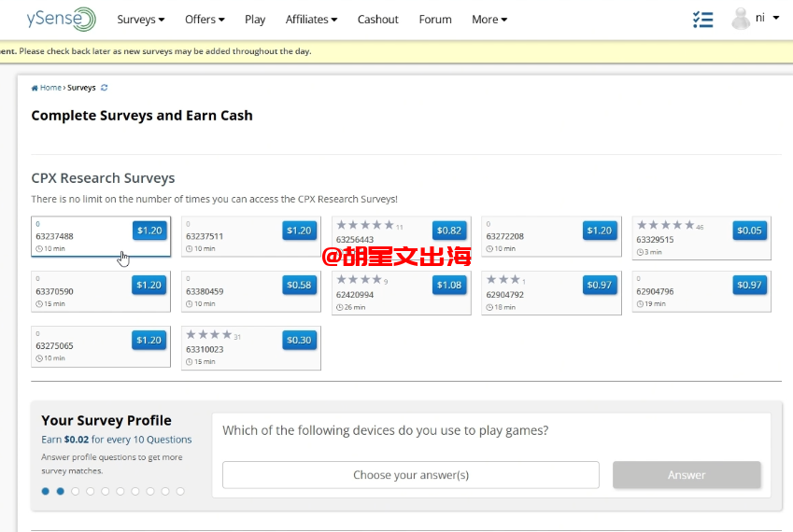Click the Surveys breadcrumb text
The image size is (793, 532).
(x=81, y=88)
